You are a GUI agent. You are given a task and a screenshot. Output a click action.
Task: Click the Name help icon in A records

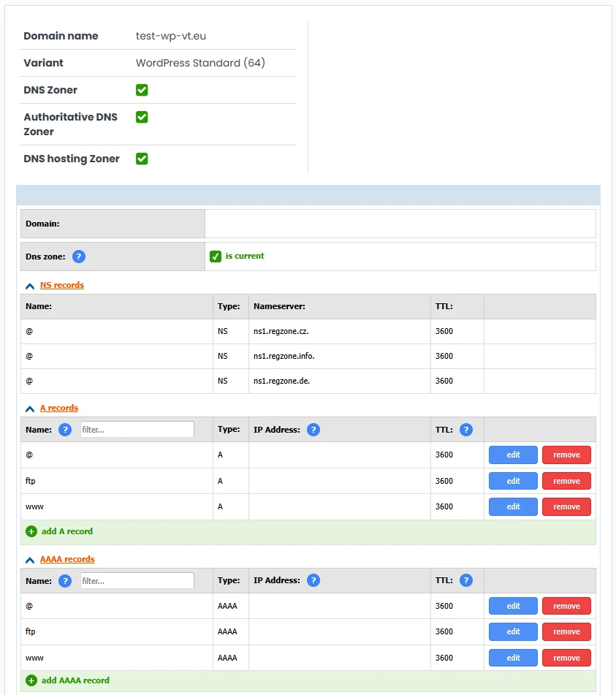pos(65,429)
